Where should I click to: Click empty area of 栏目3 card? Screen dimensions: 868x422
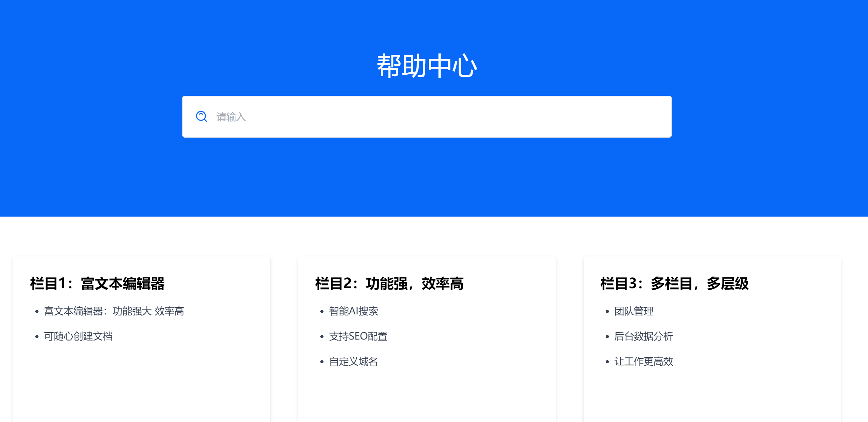pos(712,395)
